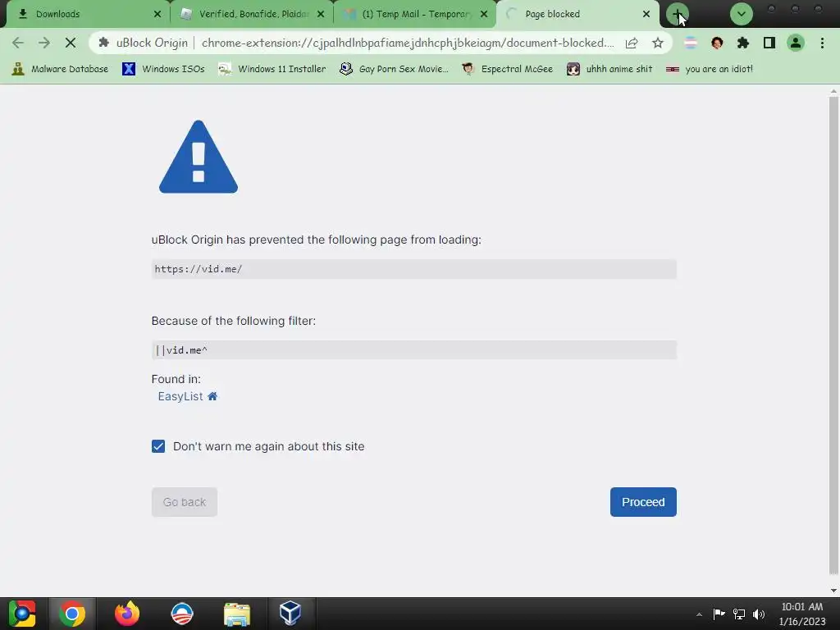Open the Espectral McGee bookmark
Image resolution: width=840 pixels, height=630 pixels.
coord(508,69)
